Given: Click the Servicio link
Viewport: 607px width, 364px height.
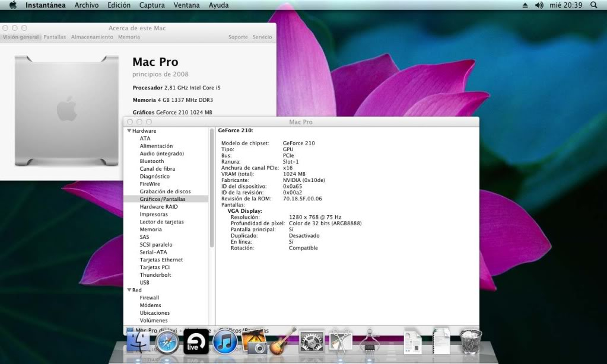Looking at the screenshot, I should click(x=262, y=37).
